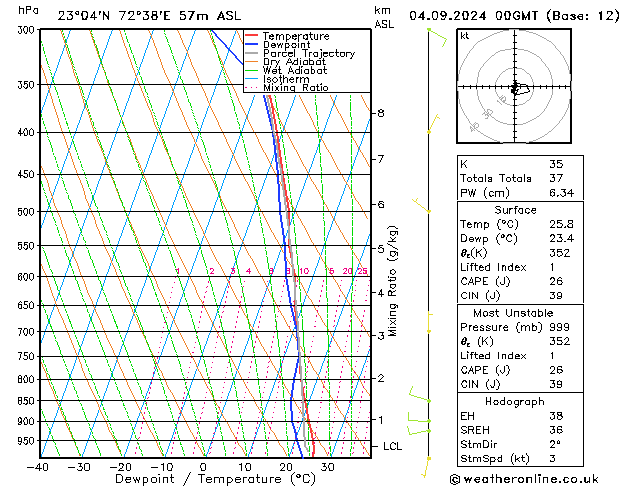
Task: Click the "Dewpoint / Temperature (°C)" axis title
Action: point(215,479)
